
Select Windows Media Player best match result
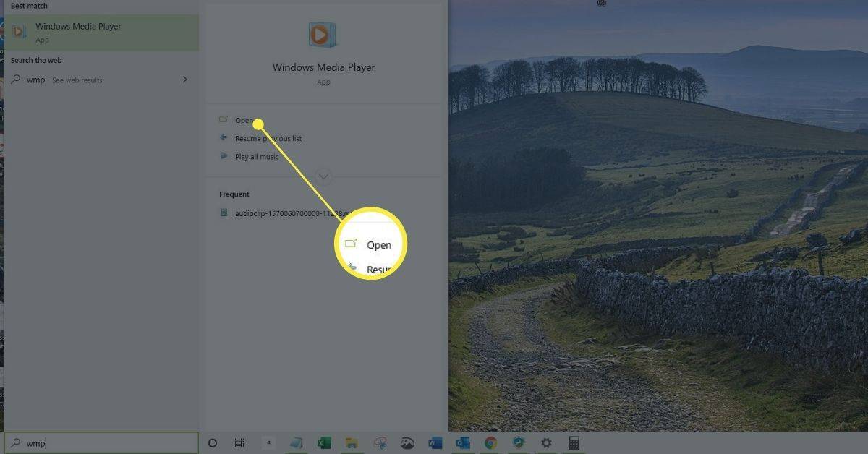(101, 33)
